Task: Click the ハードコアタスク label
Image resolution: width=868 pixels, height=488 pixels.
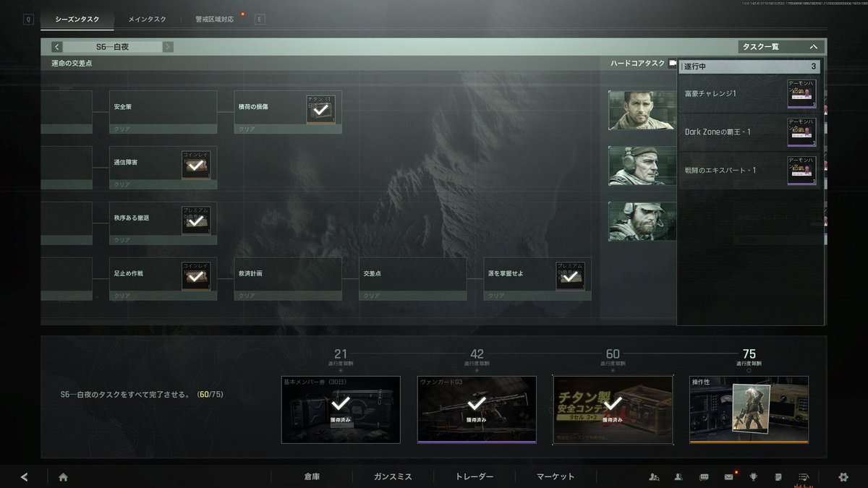Action: click(637, 64)
